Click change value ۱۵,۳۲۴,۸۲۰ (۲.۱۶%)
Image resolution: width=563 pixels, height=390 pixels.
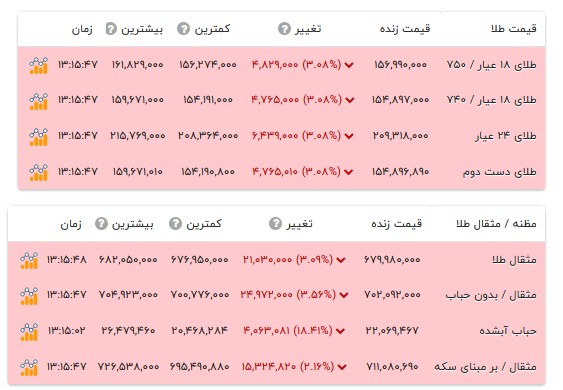click(x=288, y=367)
